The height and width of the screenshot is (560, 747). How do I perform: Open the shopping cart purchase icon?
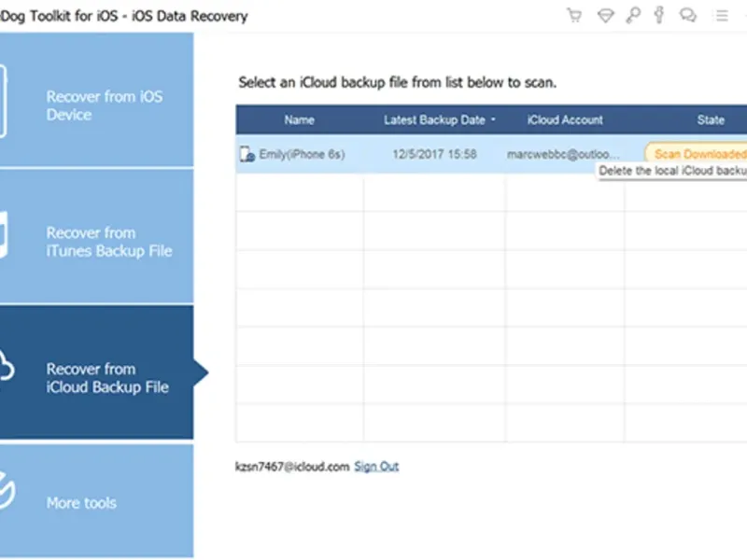pos(574,15)
